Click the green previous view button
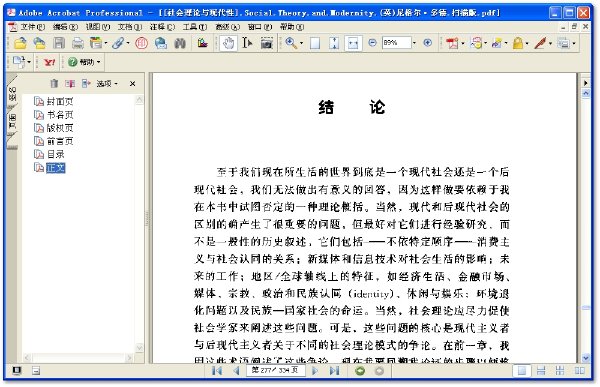600x387 pixels. 360,371
